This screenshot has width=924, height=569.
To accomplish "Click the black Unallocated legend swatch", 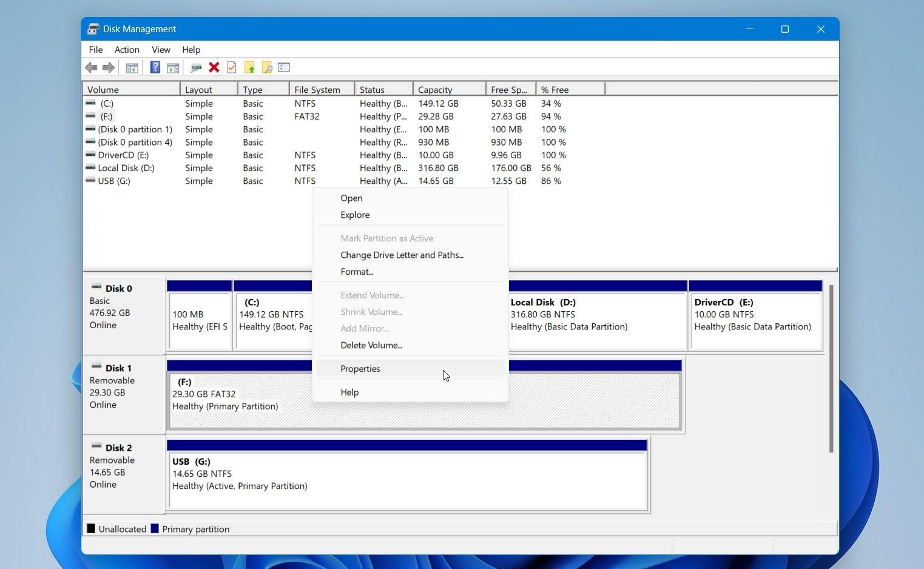I will tap(91, 528).
